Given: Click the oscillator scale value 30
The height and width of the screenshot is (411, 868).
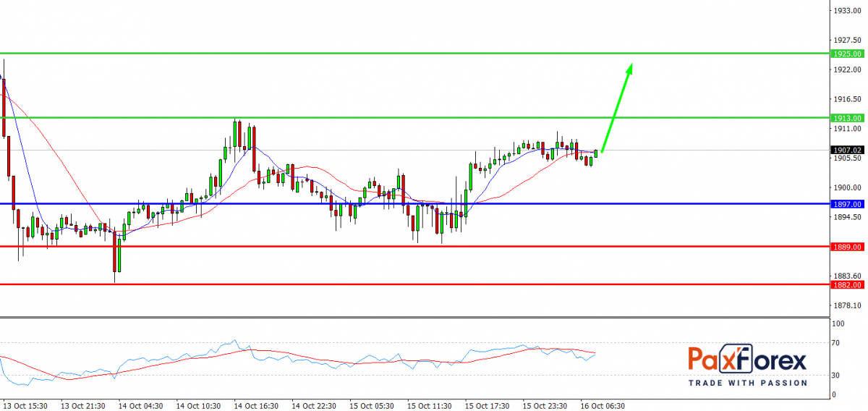Looking at the screenshot, I should (836, 375).
